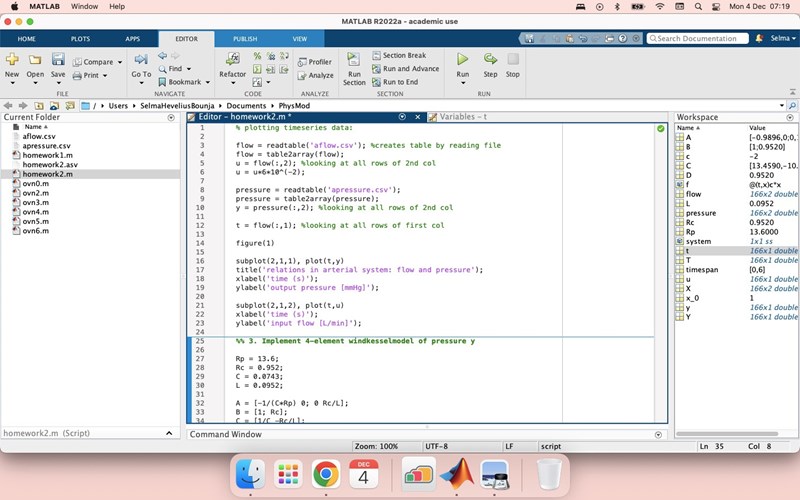The height and width of the screenshot is (500, 800).
Task: Open Chrome from the macOS dock
Action: (325, 474)
